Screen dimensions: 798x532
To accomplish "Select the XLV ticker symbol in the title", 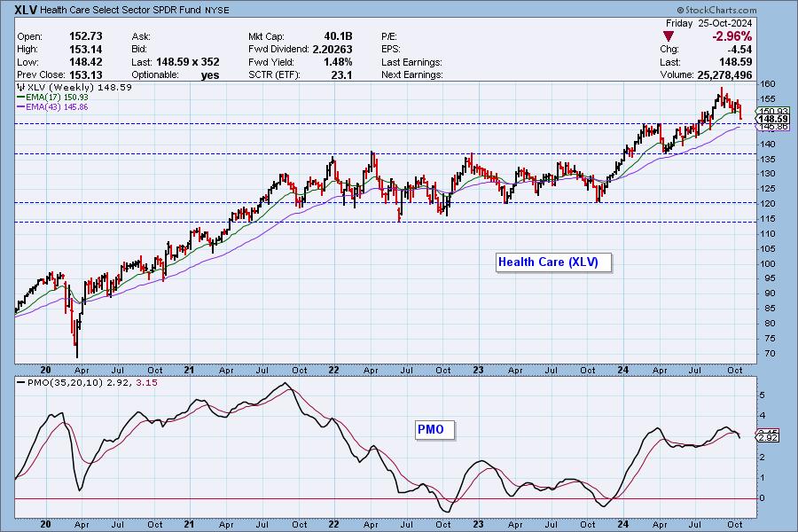I will [26, 10].
